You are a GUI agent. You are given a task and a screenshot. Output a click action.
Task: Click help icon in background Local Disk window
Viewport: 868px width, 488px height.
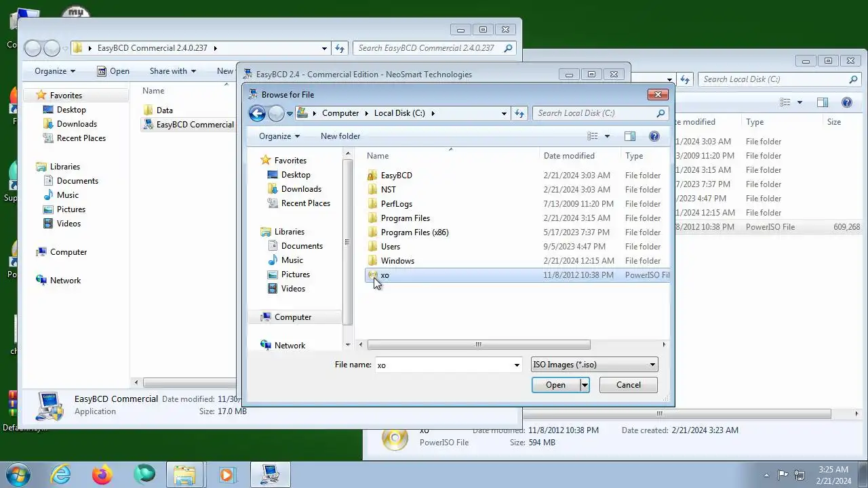pos(847,102)
